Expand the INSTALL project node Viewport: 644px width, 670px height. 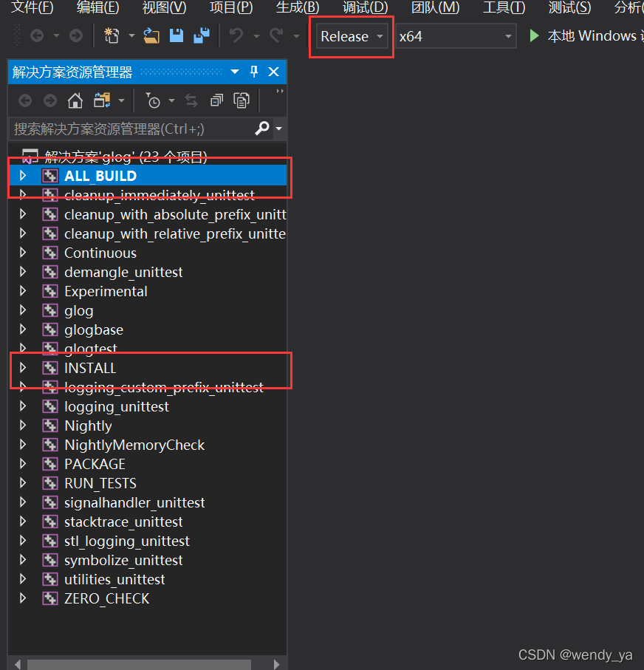pyautogui.click(x=23, y=368)
